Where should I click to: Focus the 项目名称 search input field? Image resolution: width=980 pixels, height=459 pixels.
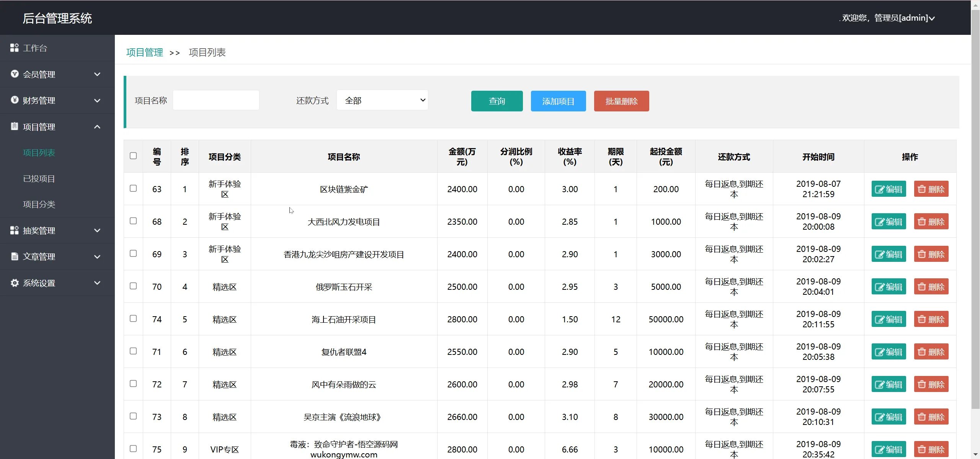point(216,100)
